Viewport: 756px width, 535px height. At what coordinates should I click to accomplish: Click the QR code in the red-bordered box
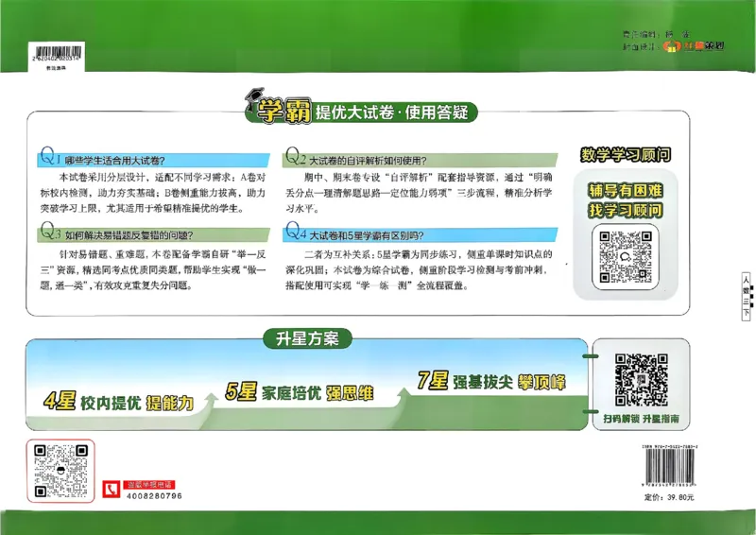pyautogui.click(x=60, y=471)
